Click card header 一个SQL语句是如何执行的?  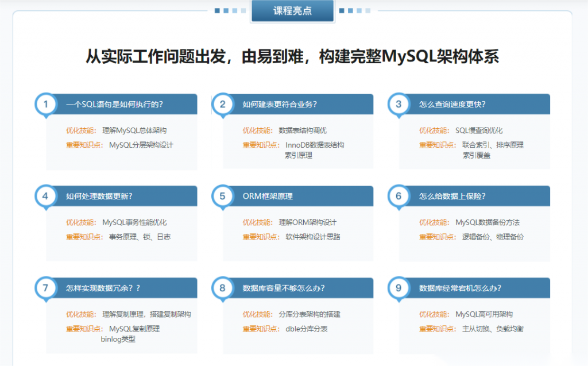point(122,104)
